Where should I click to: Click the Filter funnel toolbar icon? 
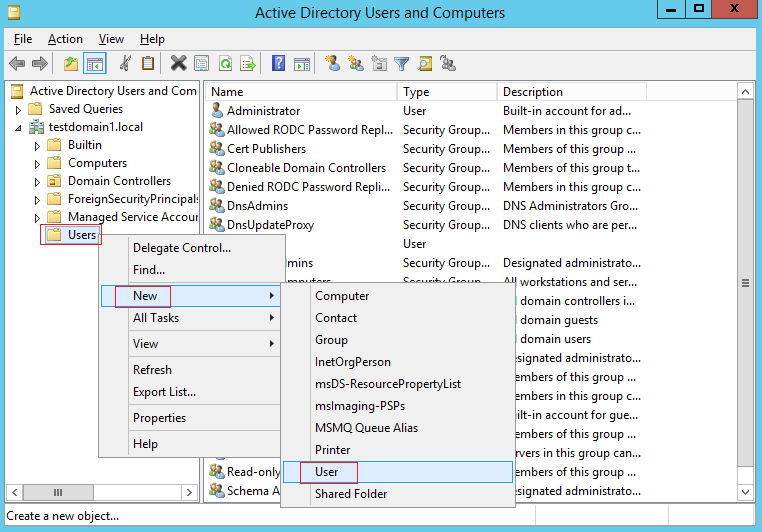pyautogui.click(x=402, y=64)
